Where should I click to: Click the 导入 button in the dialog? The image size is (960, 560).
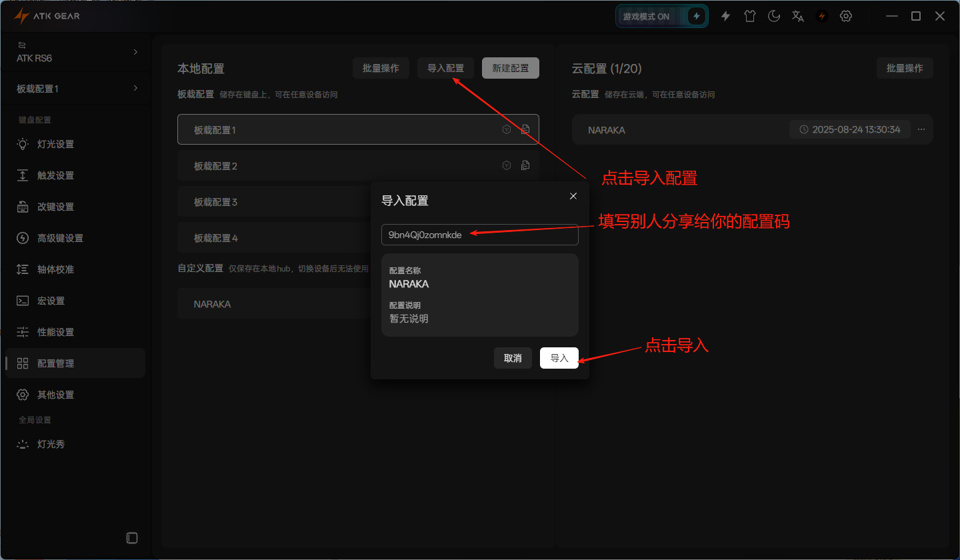point(559,358)
